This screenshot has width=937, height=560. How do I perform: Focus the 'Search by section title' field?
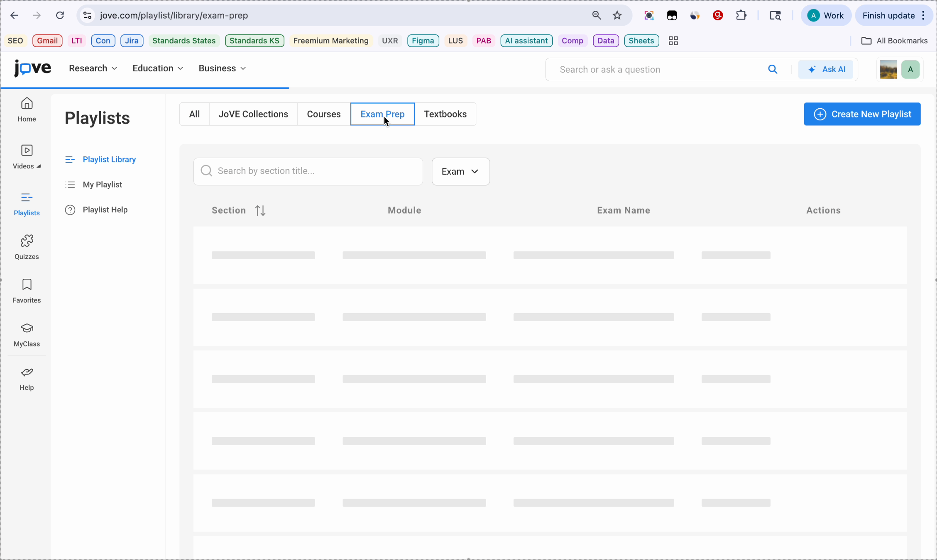tap(308, 171)
